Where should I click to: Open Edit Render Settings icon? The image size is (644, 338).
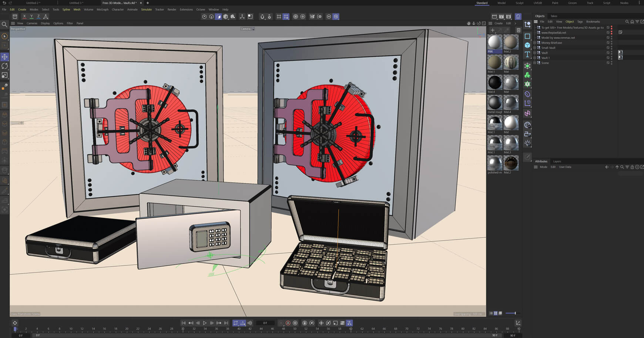click(x=509, y=16)
